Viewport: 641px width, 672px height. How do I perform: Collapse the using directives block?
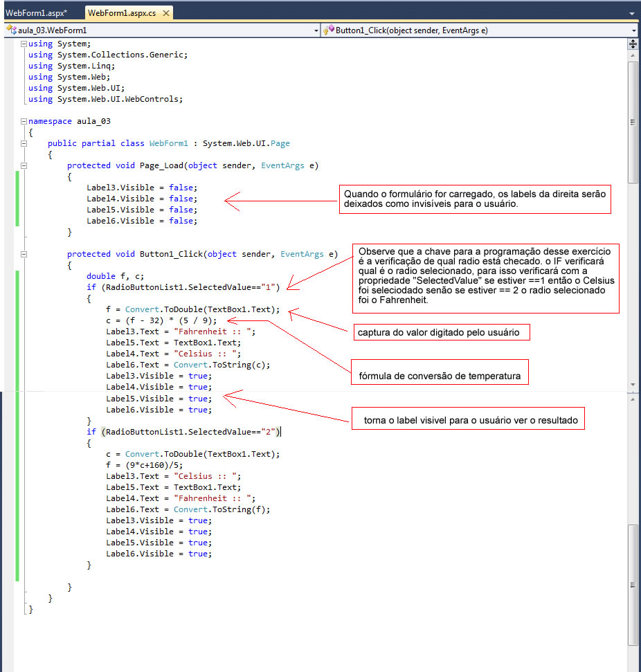coord(24,44)
